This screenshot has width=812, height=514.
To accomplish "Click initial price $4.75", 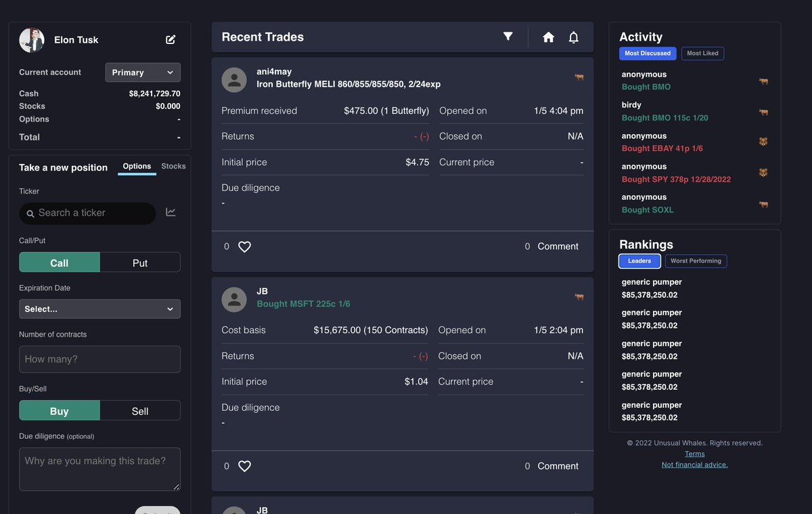I will coord(418,163).
